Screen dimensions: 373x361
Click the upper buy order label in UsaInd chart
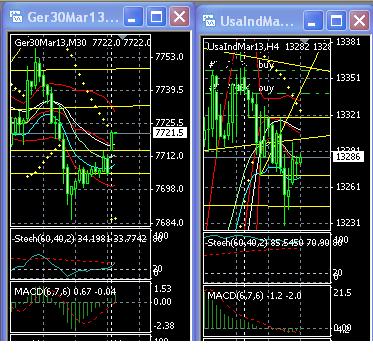pyautogui.click(x=266, y=65)
